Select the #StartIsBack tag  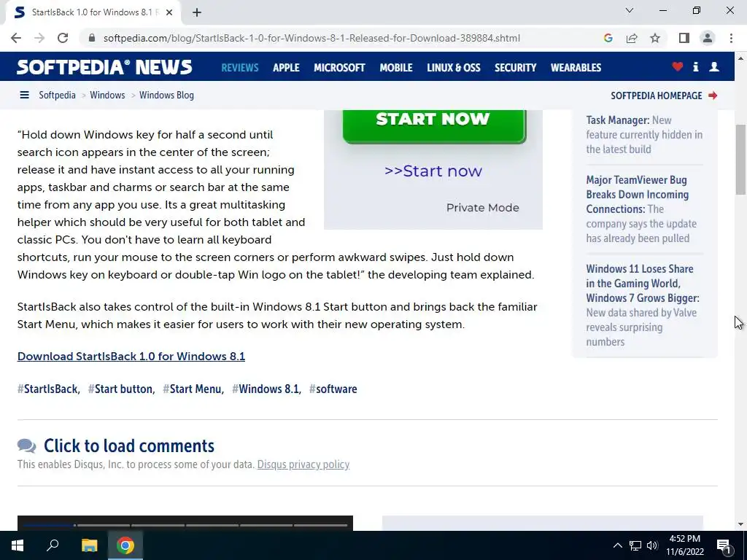49,389
